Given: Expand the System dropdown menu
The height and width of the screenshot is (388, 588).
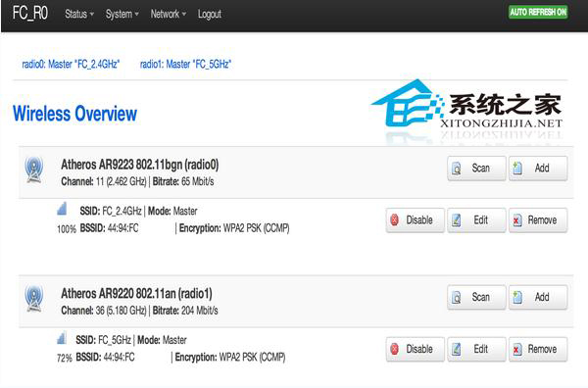Looking at the screenshot, I should tap(122, 15).
